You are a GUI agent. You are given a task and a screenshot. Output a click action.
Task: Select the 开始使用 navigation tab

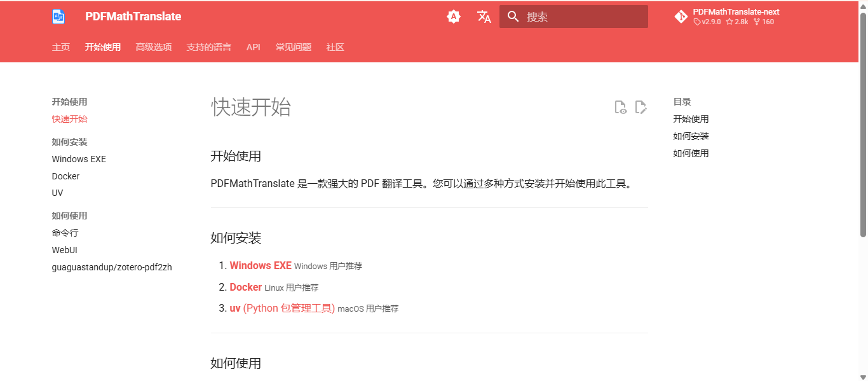pyautogui.click(x=103, y=47)
